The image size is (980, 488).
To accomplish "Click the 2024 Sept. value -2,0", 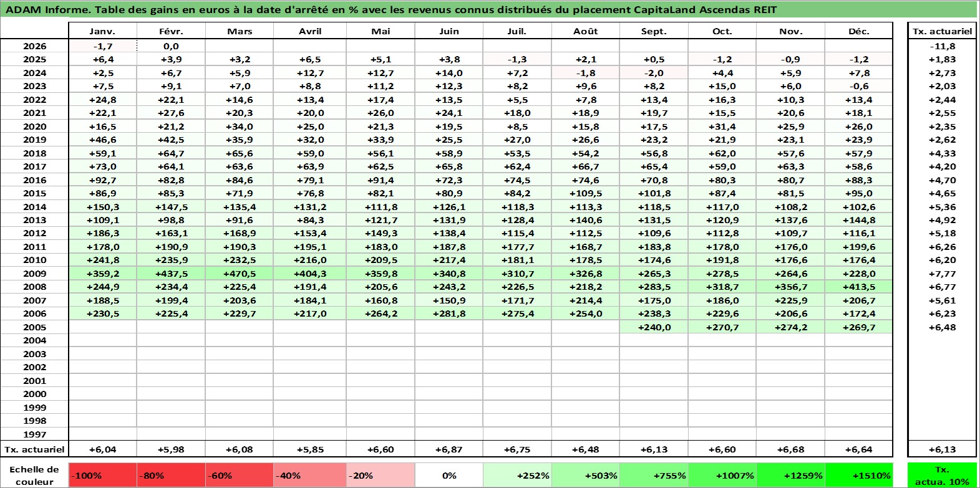I will pyautogui.click(x=654, y=73).
